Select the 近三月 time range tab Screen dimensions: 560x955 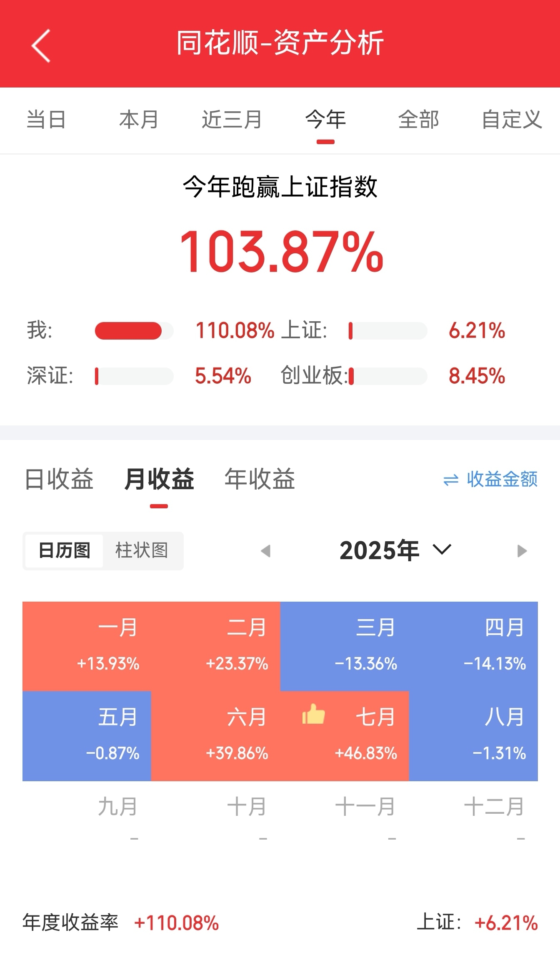[232, 120]
